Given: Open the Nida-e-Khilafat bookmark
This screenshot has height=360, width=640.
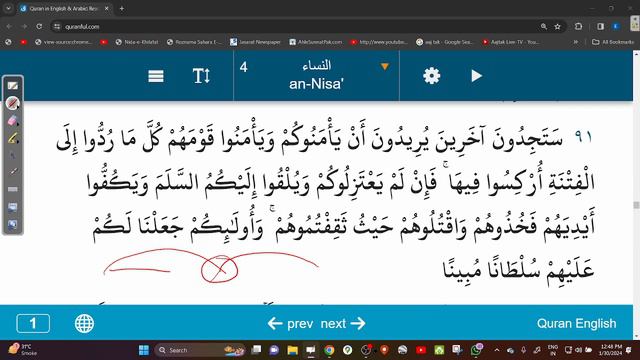Looking at the screenshot, I should tap(137, 42).
